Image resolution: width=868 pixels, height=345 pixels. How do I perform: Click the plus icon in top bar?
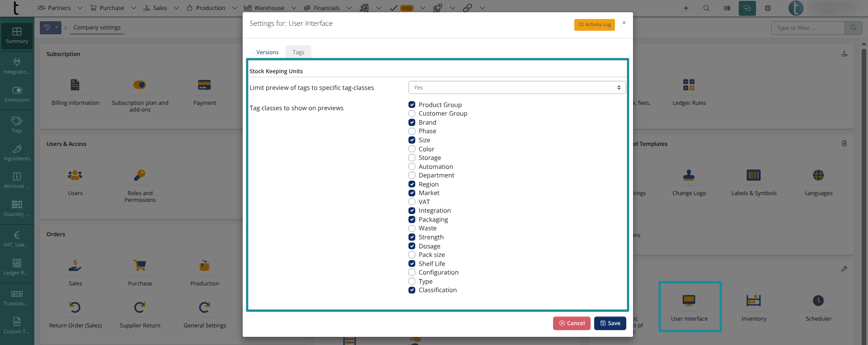click(x=686, y=8)
